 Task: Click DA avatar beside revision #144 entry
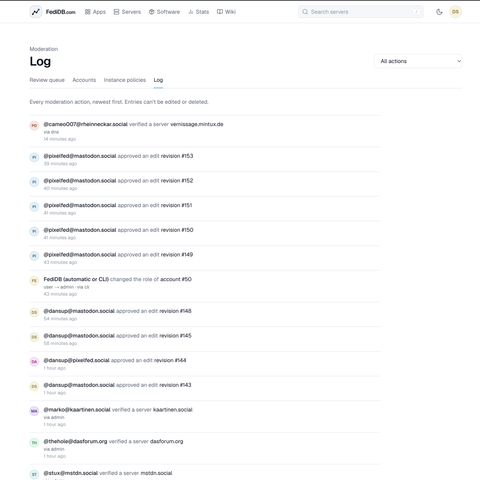34,362
